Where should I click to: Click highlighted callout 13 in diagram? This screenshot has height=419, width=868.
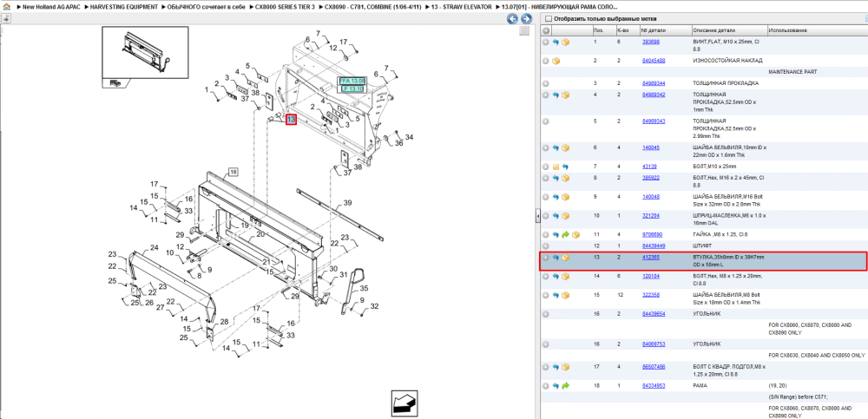click(x=291, y=119)
